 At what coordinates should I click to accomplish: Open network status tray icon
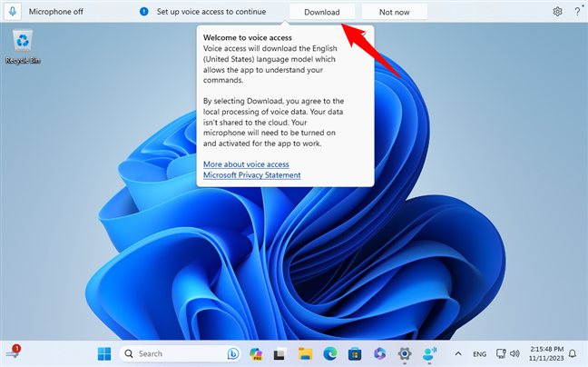pyautogui.click(x=501, y=353)
